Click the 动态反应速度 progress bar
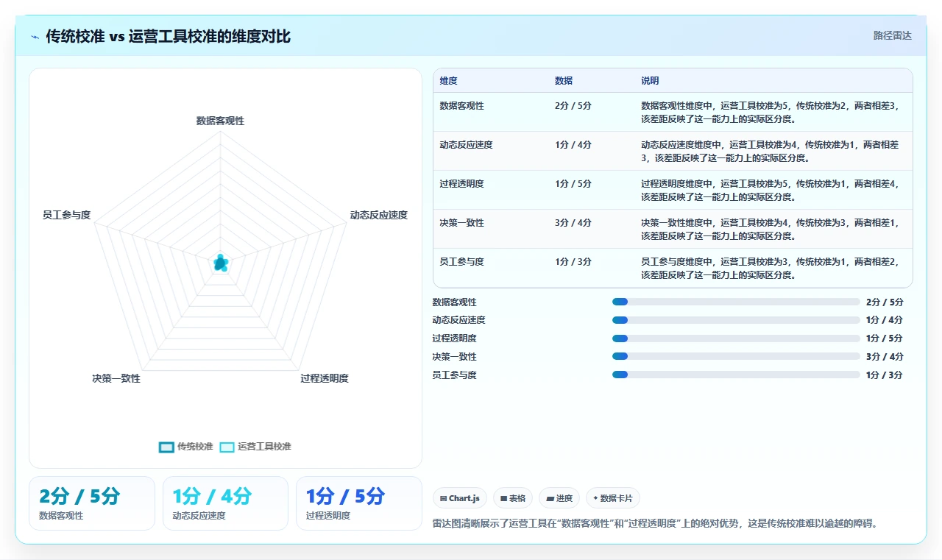Viewport: 942px width, 560px height. 736,320
